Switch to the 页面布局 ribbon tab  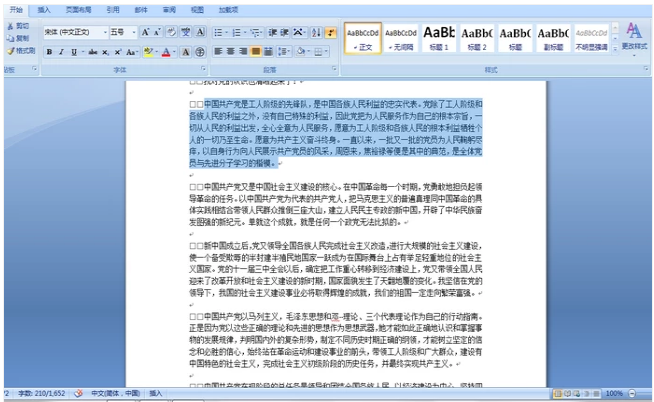(78, 9)
